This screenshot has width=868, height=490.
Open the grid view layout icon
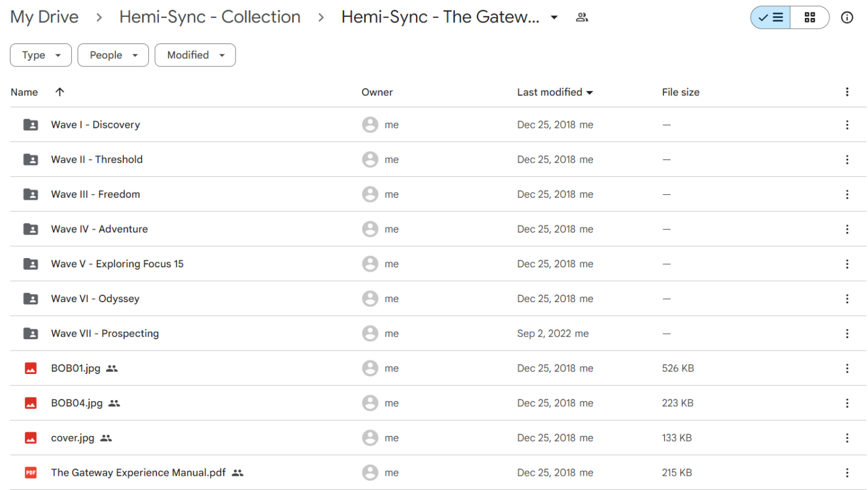pyautogui.click(x=810, y=17)
